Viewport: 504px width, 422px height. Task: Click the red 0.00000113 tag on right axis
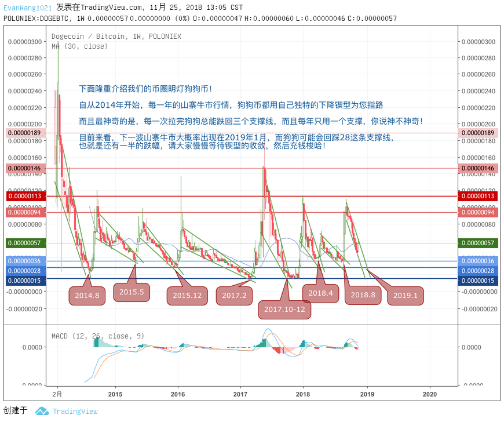[x=478, y=196]
